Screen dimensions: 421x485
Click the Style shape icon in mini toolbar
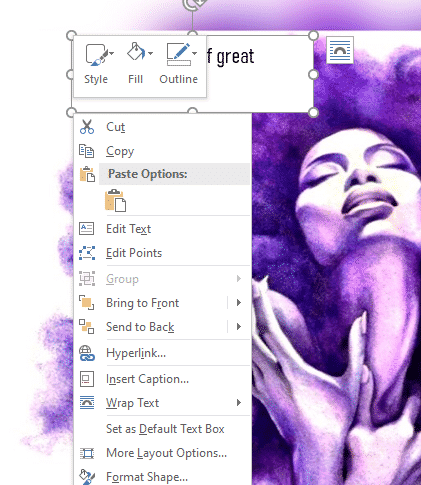tap(96, 55)
